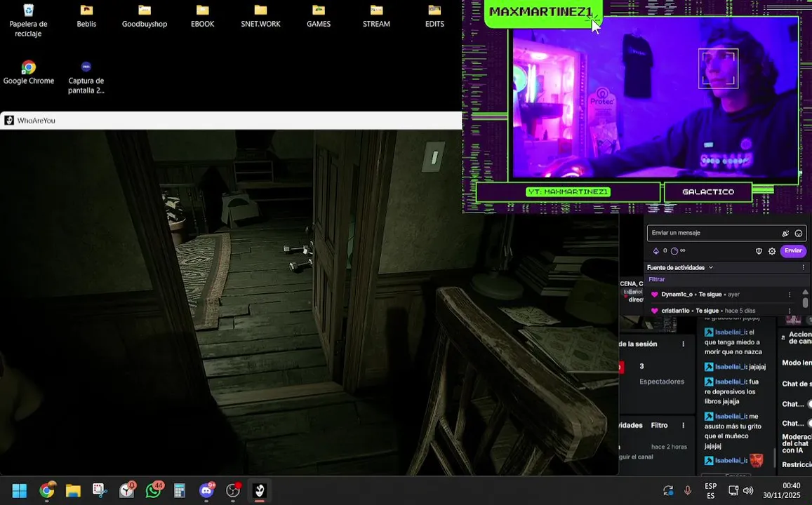The height and width of the screenshot is (505, 812).
Task: Click the Filtrar link
Action: tap(657, 279)
